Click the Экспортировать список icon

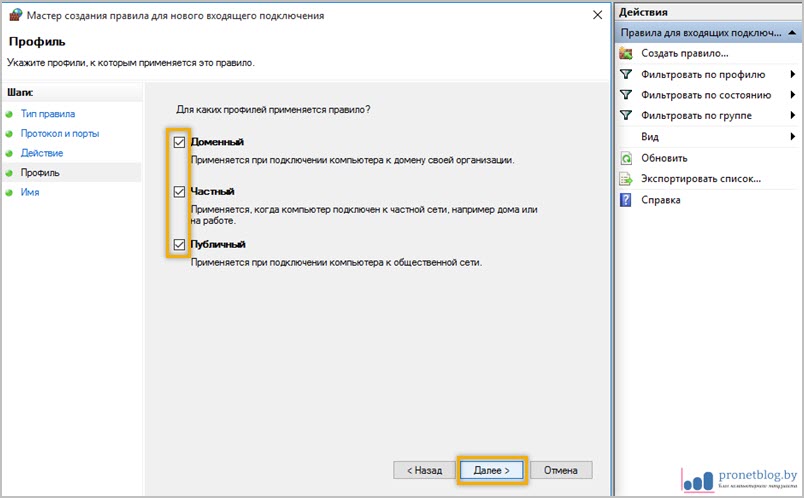626,179
